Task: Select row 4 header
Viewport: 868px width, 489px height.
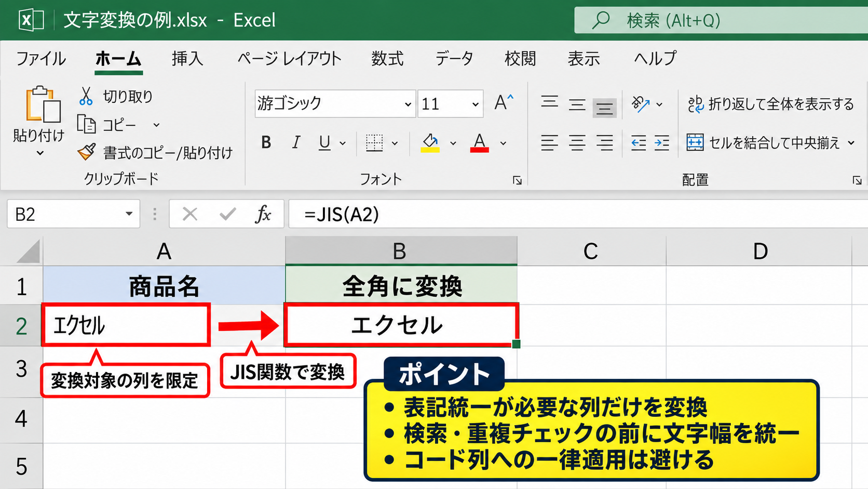Action: [x=21, y=419]
